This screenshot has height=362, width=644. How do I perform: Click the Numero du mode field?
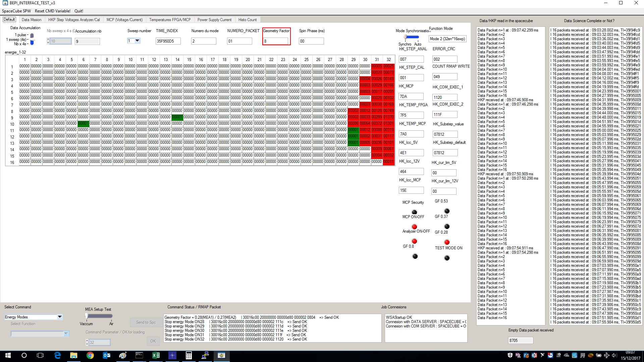[x=204, y=41]
